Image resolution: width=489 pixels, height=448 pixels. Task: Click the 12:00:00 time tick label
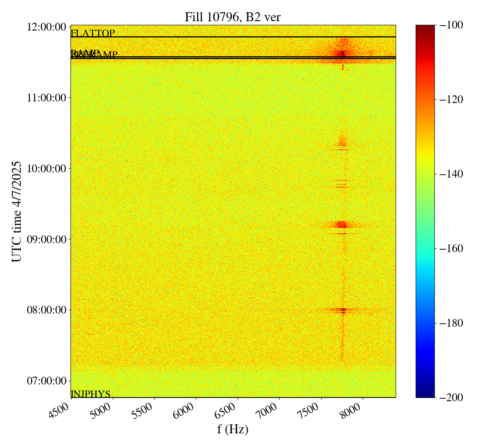46,27
